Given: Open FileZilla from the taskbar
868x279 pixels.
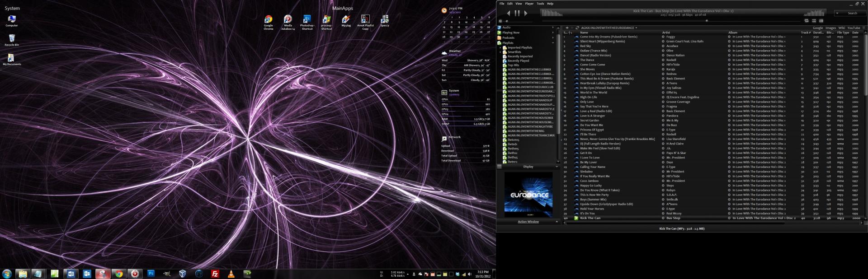Looking at the screenshot, I should (215, 274).
